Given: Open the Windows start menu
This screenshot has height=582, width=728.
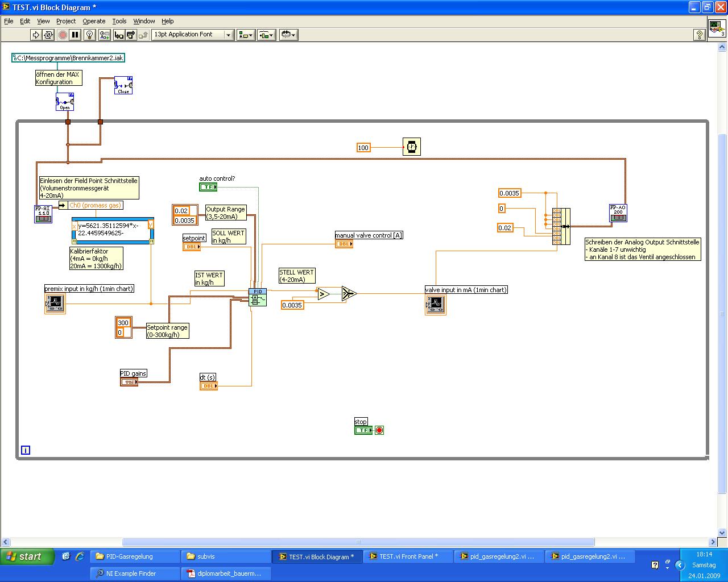Looking at the screenshot, I should (x=27, y=556).
